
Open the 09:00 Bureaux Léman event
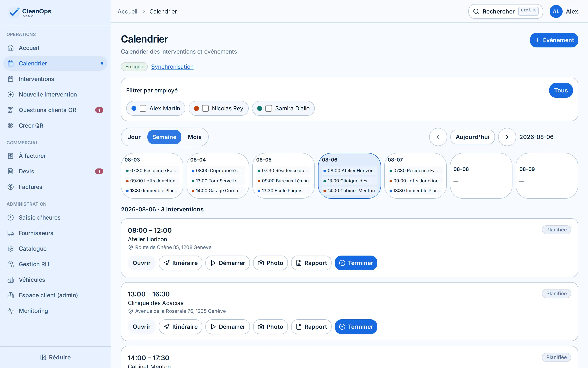point(283,181)
